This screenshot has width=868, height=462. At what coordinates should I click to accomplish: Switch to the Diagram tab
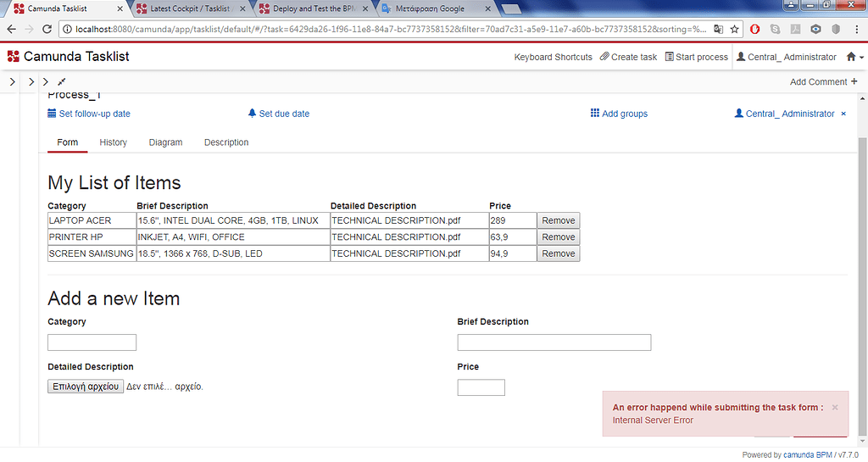pos(165,142)
